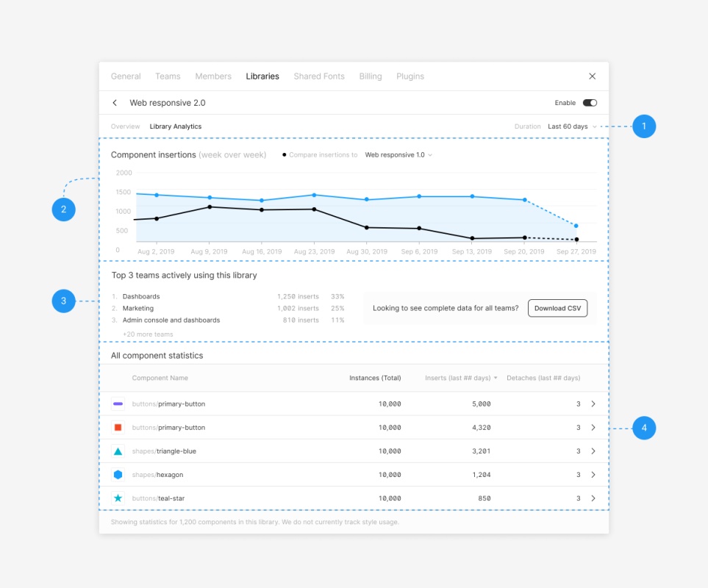Switch to the Members tab
This screenshot has width=708, height=588.
click(213, 76)
